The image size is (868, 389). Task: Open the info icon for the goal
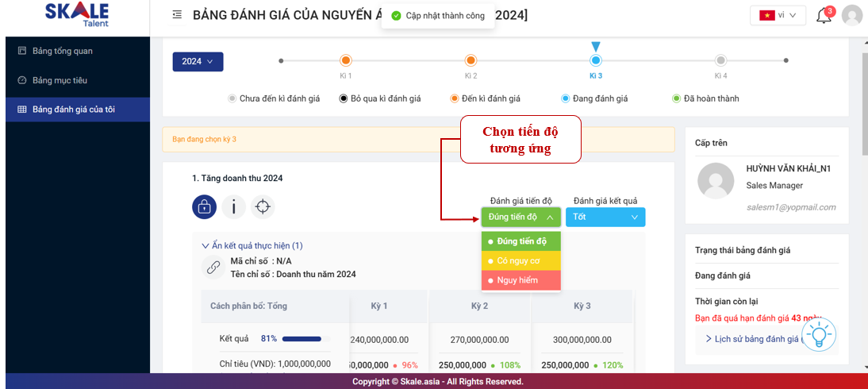[x=233, y=207]
